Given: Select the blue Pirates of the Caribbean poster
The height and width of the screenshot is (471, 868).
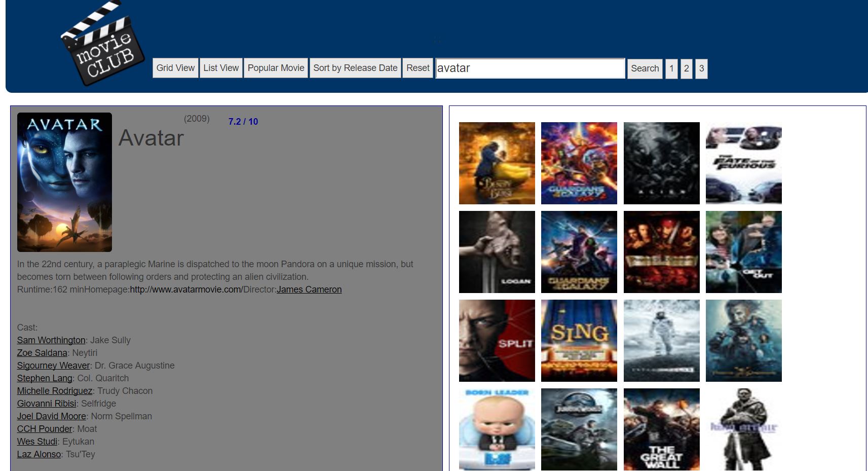Looking at the screenshot, I should (x=744, y=341).
